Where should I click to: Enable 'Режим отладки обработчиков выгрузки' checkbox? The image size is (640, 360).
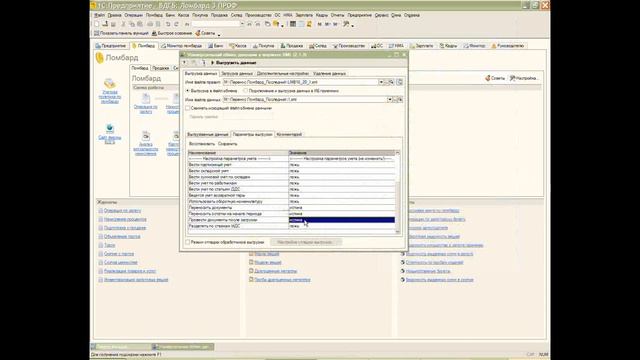[188, 242]
